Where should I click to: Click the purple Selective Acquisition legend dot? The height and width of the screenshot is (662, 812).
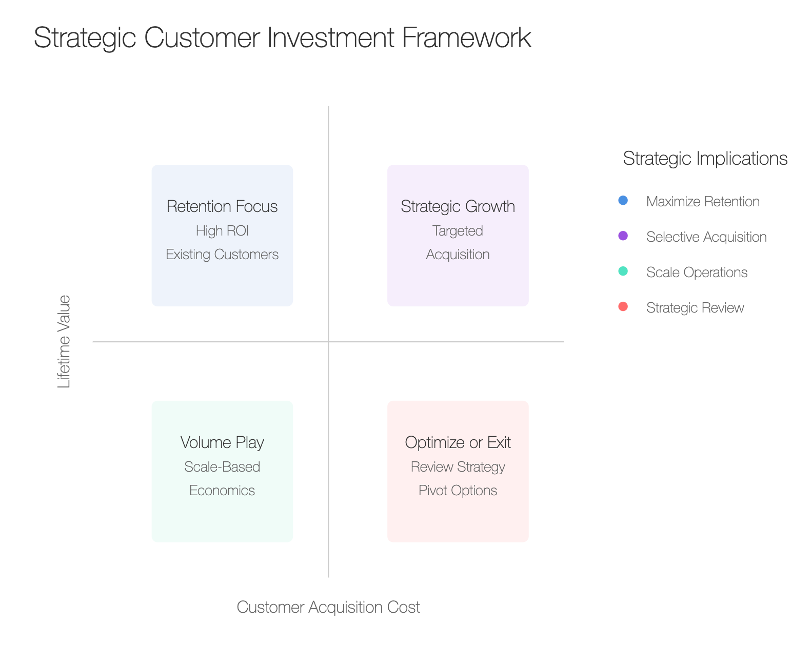[x=623, y=236]
